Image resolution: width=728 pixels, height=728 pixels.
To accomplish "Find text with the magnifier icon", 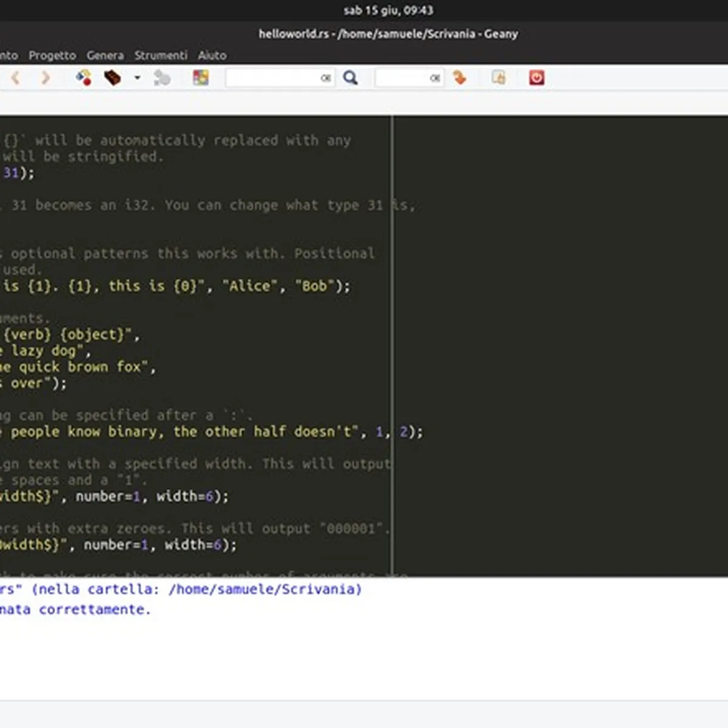I will point(351,78).
